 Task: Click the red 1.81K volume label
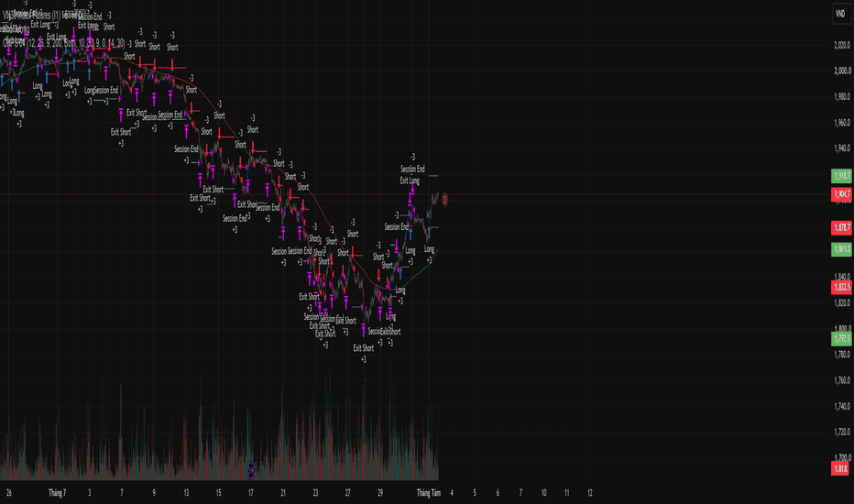point(841,468)
